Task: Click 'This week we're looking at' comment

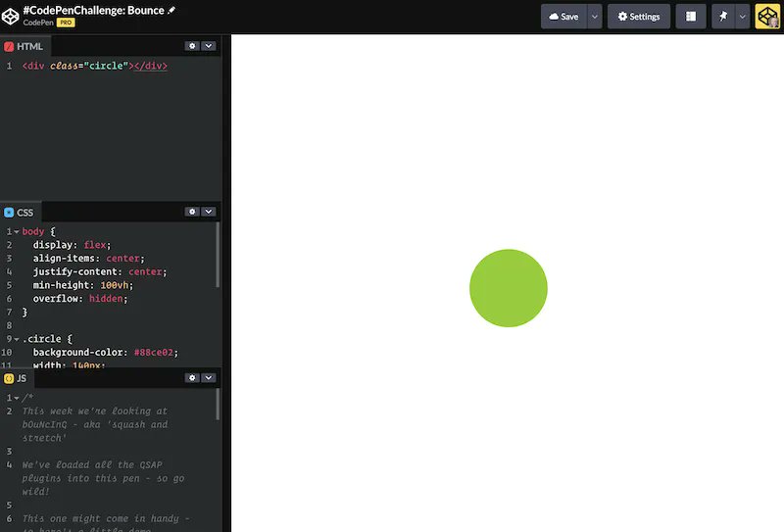Action: point(95,411)
